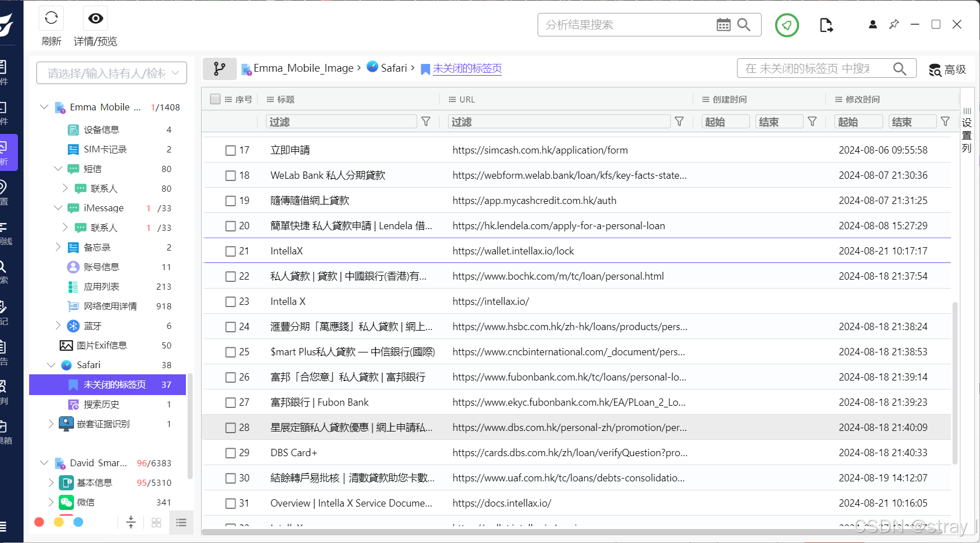Click the branch tree icon button
This screenshot has height=543, width=980.
220,69
